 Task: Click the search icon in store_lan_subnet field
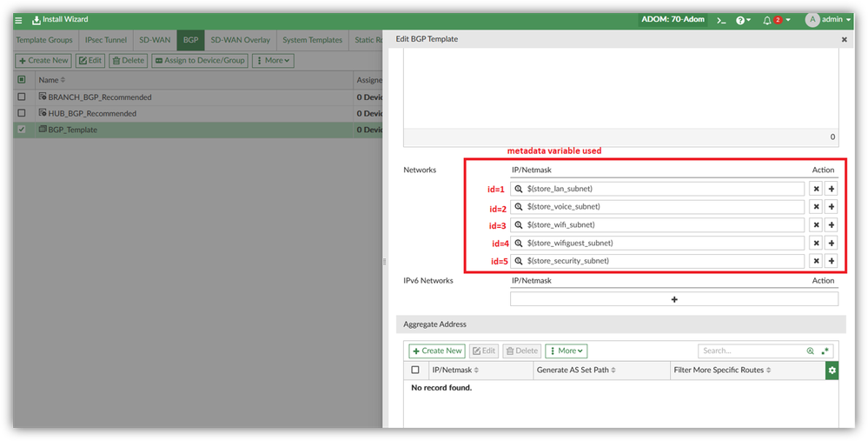[519, 189]
